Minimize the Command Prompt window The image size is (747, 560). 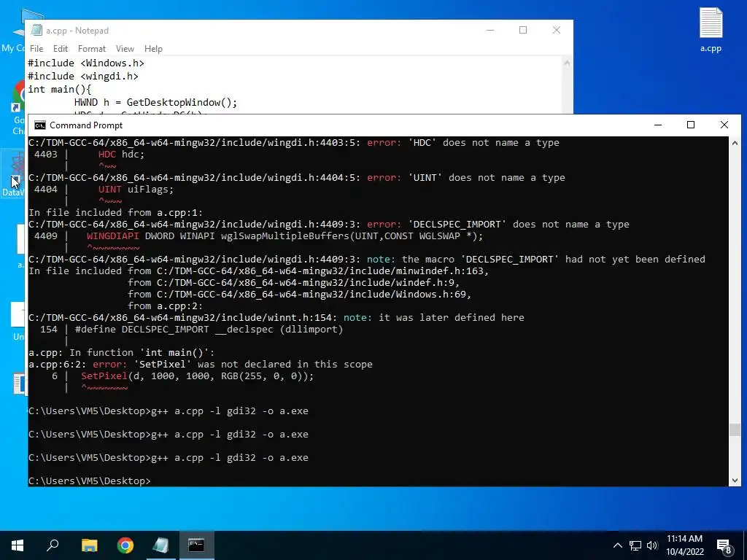coord(658,125)
